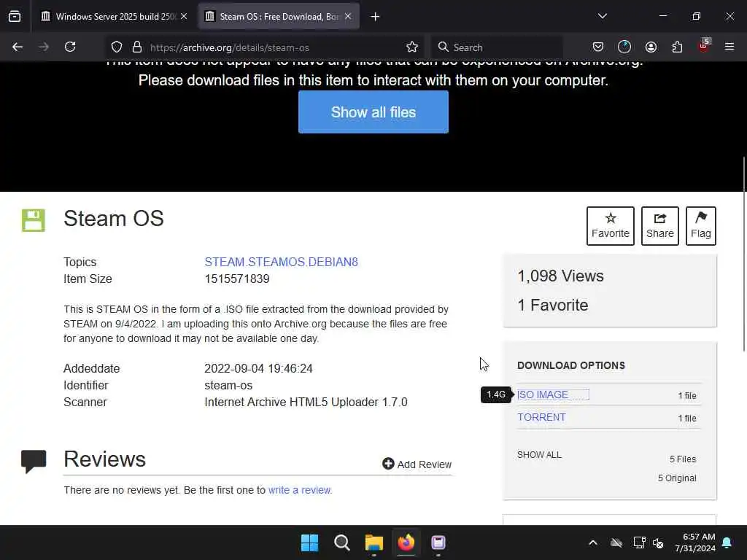The height and width of the screenshot is (560, 747).
Task: Click SHOW ALL download options
Action: coord(539,455)
